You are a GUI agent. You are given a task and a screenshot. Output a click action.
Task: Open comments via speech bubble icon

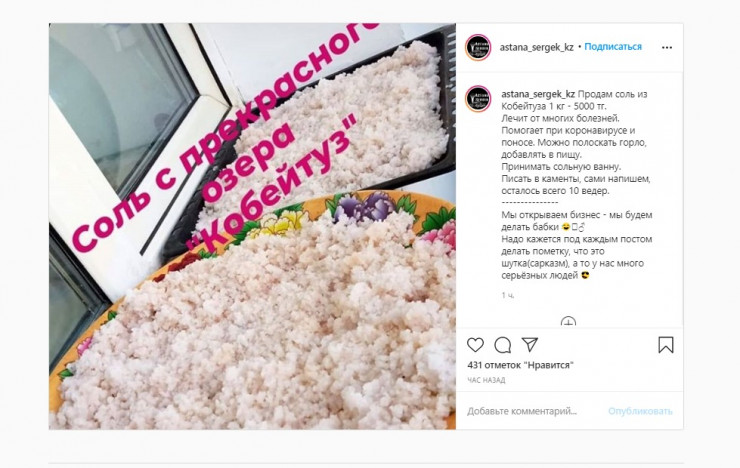[x=503, y=345]
